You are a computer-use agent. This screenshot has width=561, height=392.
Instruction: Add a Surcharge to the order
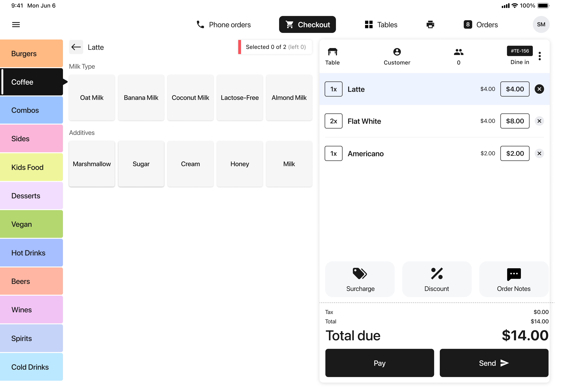click(x=360, y=279)
